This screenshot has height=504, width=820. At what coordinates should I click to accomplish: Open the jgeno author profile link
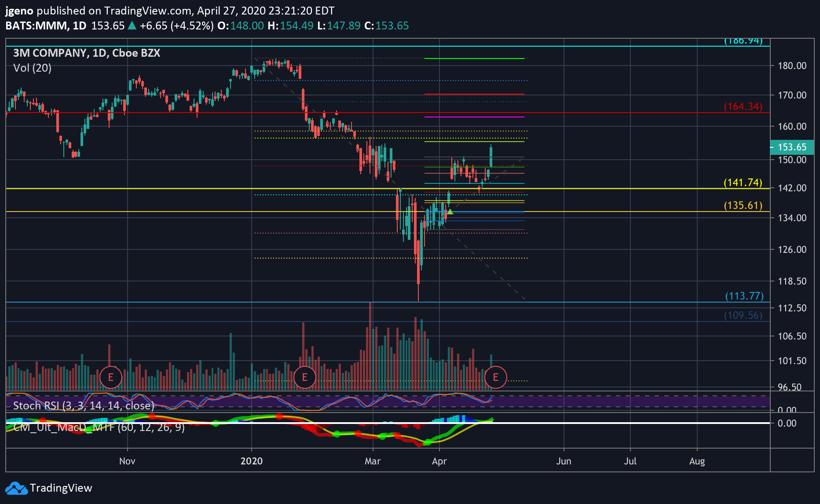point(19,11)
